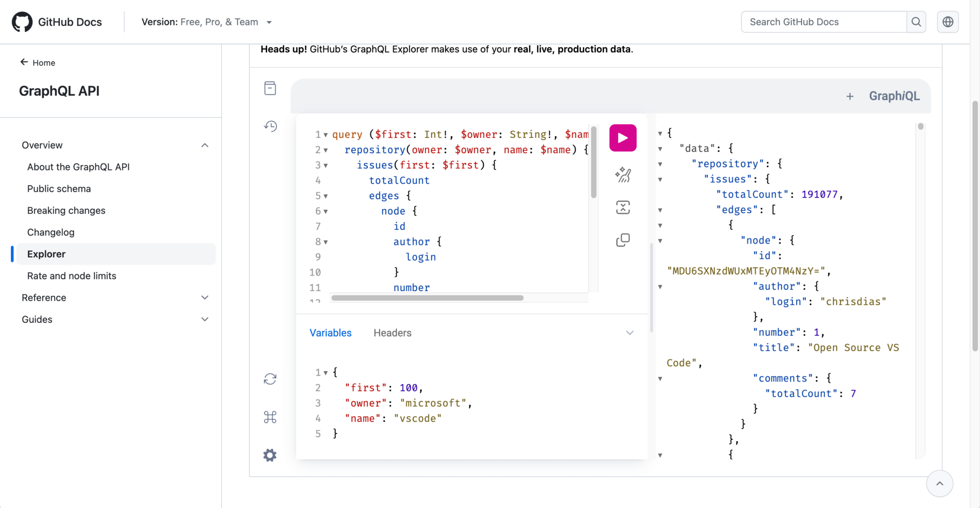Click the response pane vertical scrollbar

click(x=920, y=126)
